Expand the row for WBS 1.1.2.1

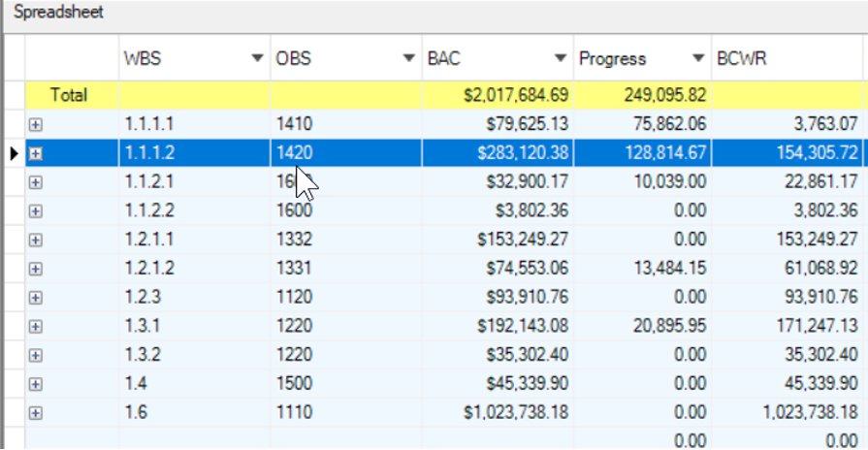coord(36,182)
